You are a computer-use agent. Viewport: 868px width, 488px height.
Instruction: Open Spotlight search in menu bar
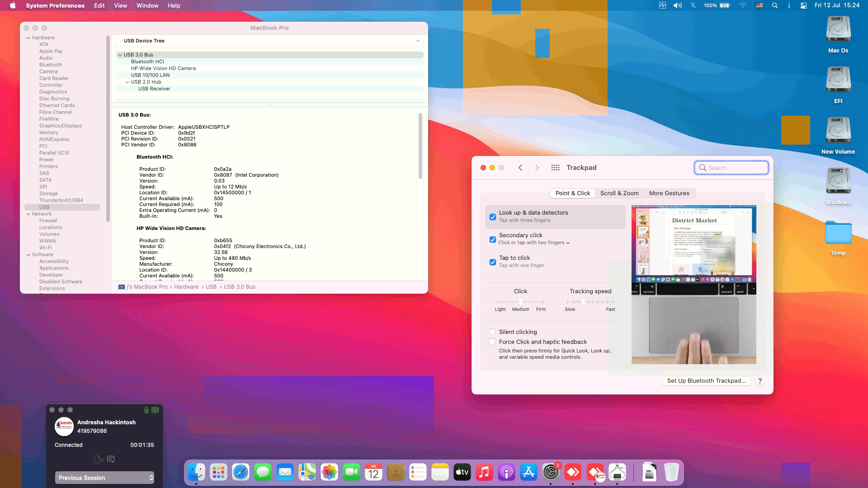point(775,5)
